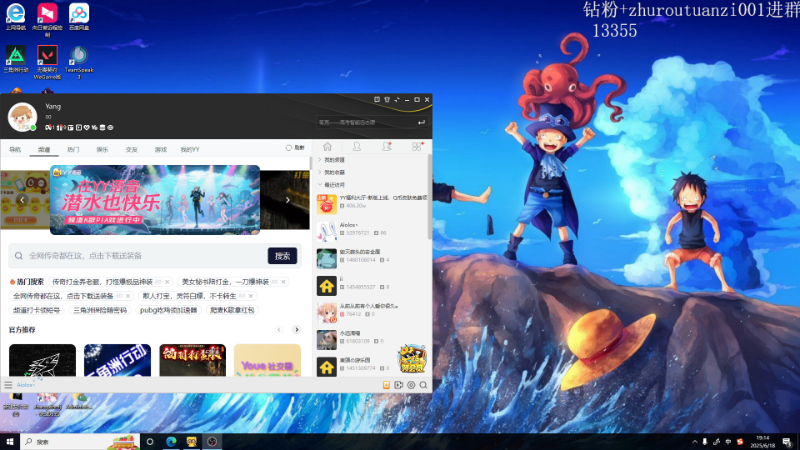Viewport: 800px width, 450px height.
Task: Open the home icon tab in right panel
Action: point(328,147)
